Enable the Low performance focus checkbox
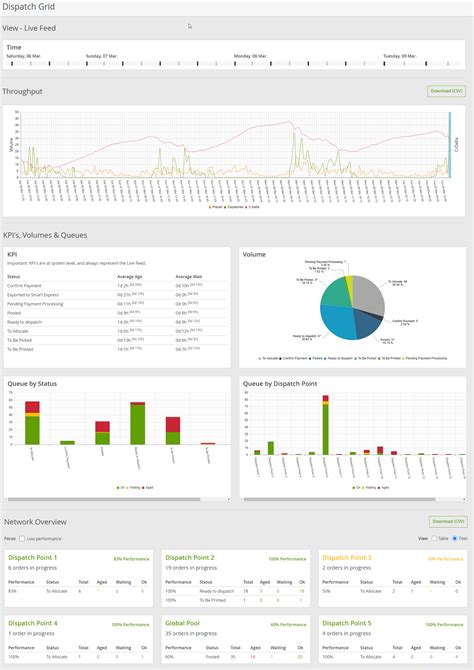Viewport: 474px width, 670px height. click(22, 539)
